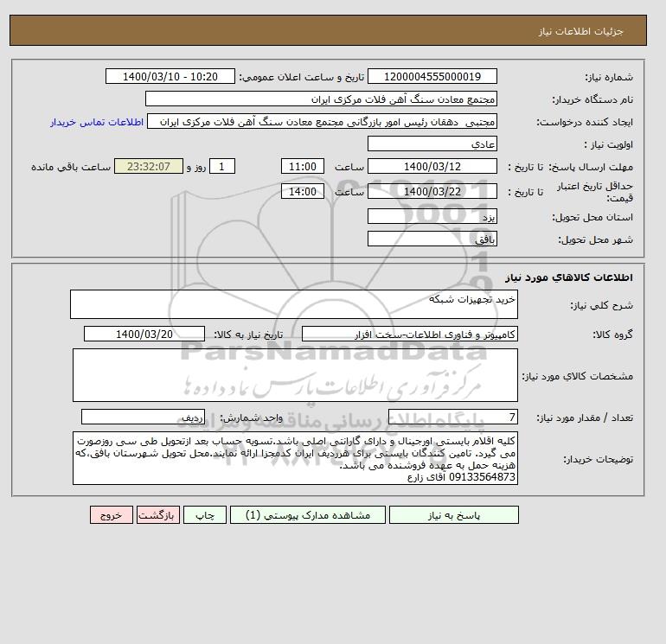
Task: Click the goods group field 'کامپیوتر و فناوری اطلاعات'
Action: tap(410, 334)
